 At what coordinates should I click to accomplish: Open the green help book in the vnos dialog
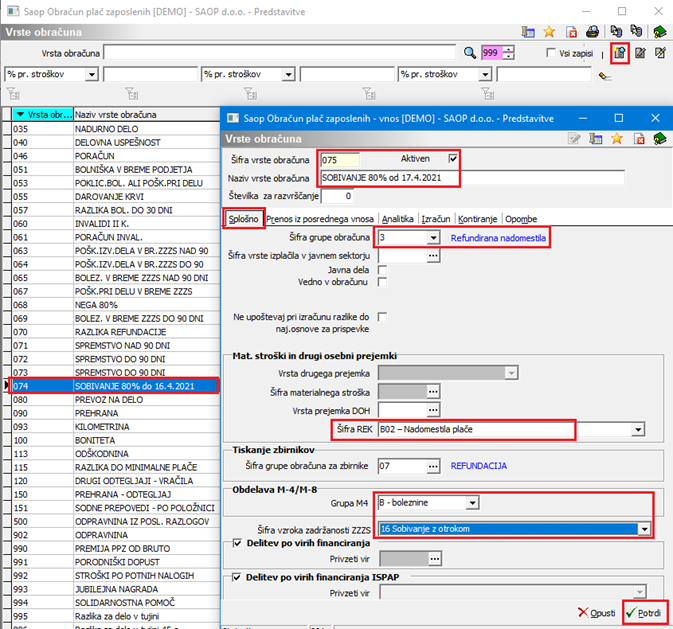[660, 139]
